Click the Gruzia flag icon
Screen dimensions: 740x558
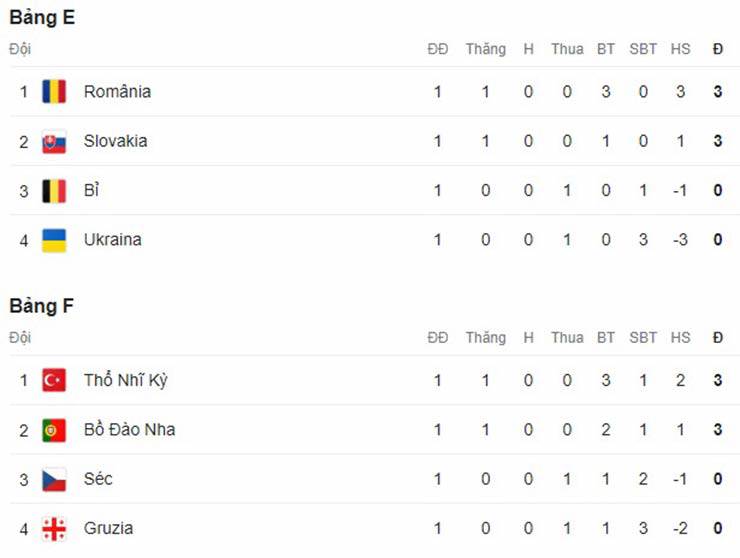point(54,529)
